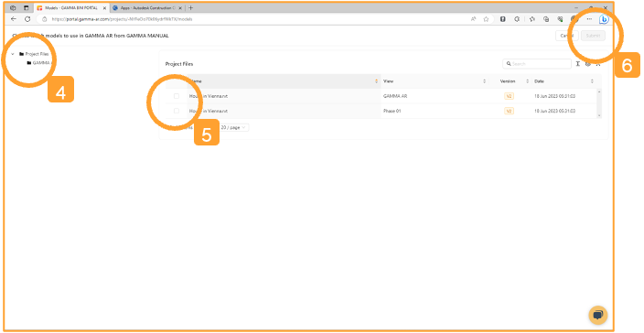Click the address bar URL
The image size is (644, 333).
click(122, 19)
